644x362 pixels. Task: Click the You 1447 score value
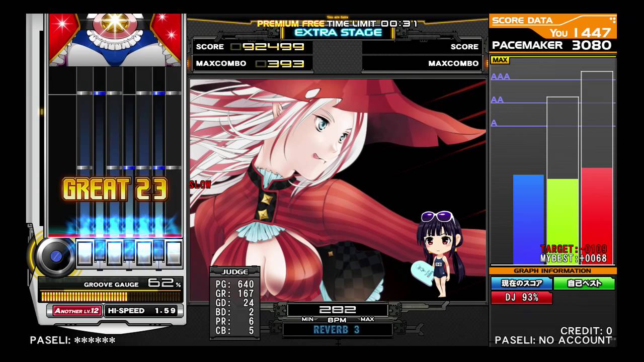point(580,33)
